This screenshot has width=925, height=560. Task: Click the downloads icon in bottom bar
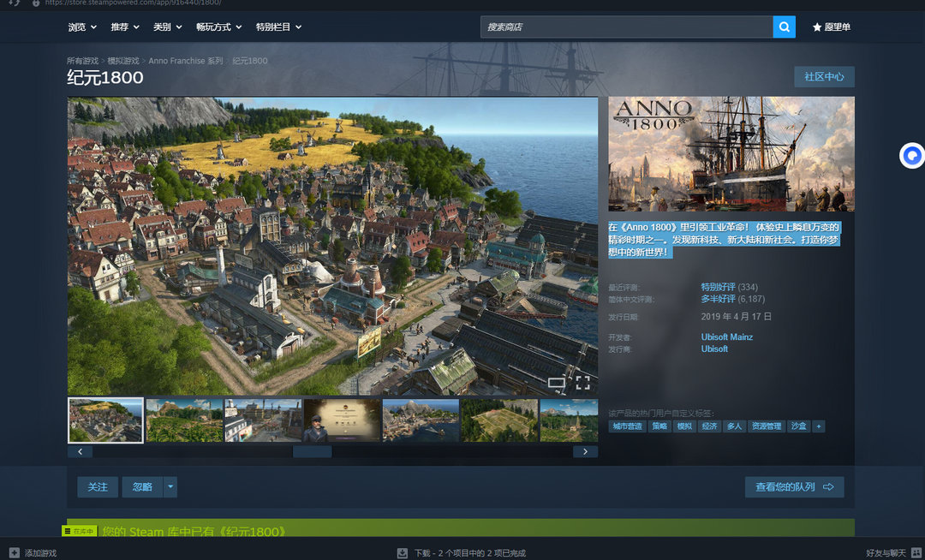403,553
